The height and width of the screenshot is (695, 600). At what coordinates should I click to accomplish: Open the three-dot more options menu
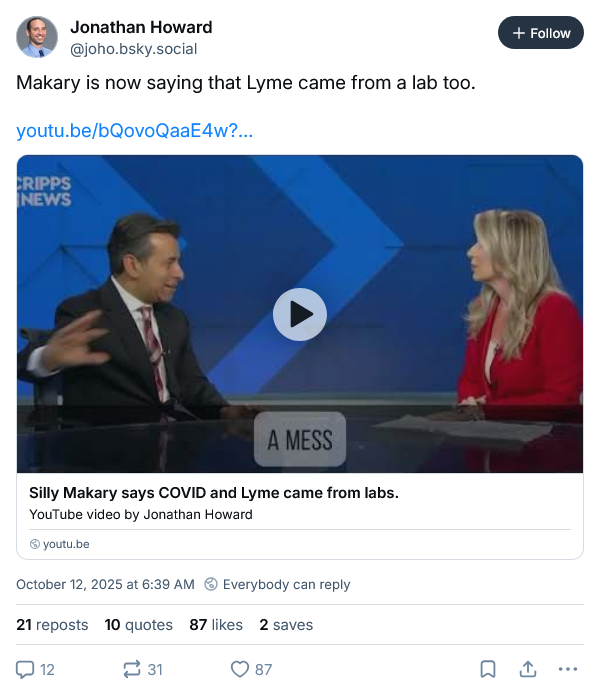568,669
